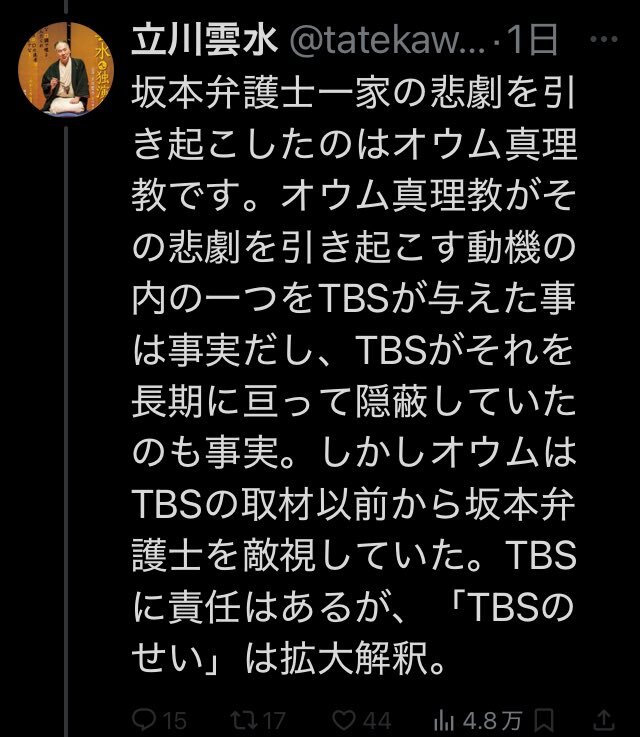The width and height of the screenshot is (640, 737).
Task: Open the three-dot more options menu
Action: click(x=603, y=40)
